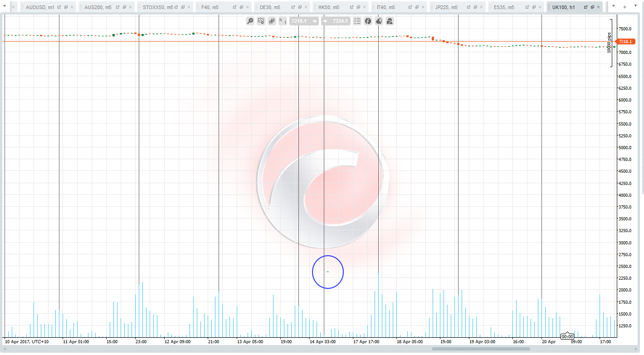Click the '5000.0' price axis label
This screenshot has width=644, height=355.
(624, 147)
